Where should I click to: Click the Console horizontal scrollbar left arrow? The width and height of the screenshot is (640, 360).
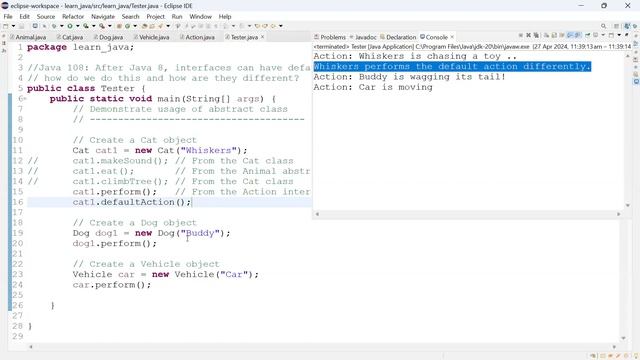pyautogui.click(x=317, y=214)
